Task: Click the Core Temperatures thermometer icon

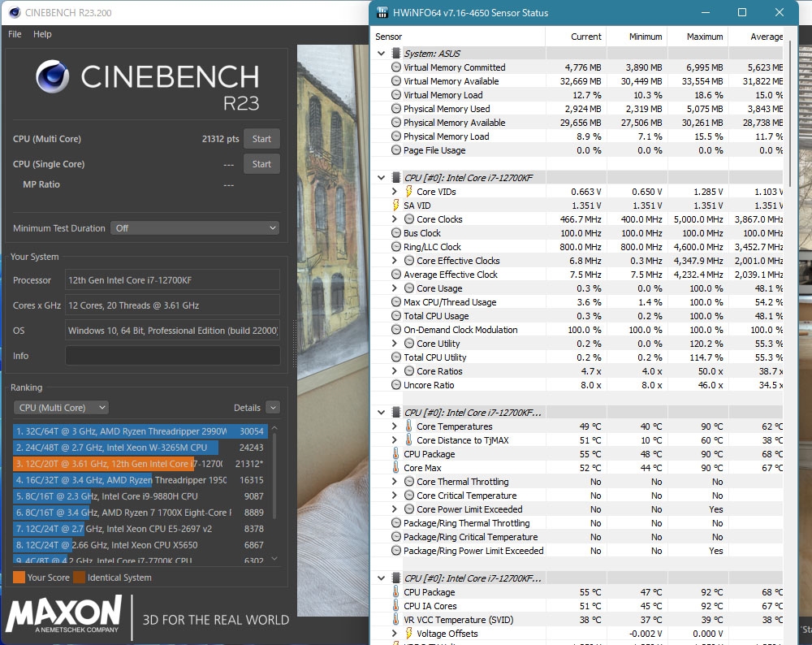Action: point(408,426)
